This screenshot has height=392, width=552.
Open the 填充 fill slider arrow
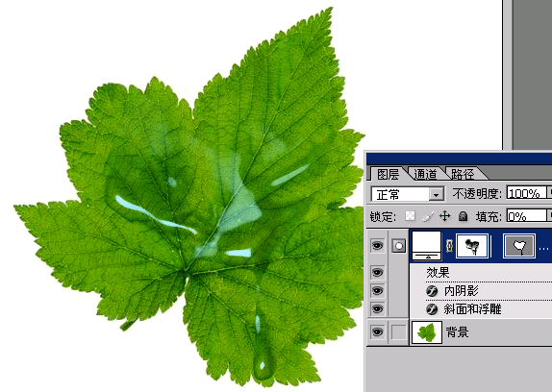coord(549,216)
